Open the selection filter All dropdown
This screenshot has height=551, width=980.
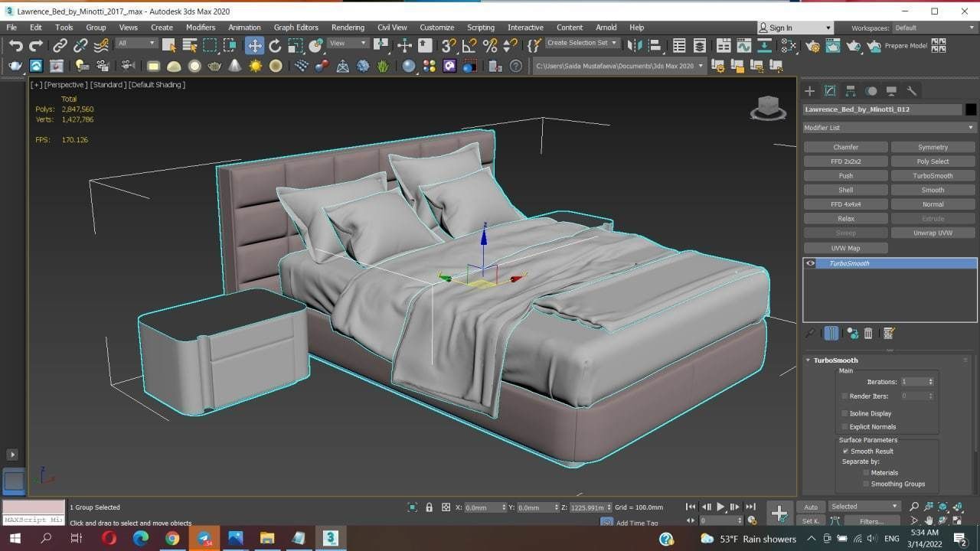136,44
